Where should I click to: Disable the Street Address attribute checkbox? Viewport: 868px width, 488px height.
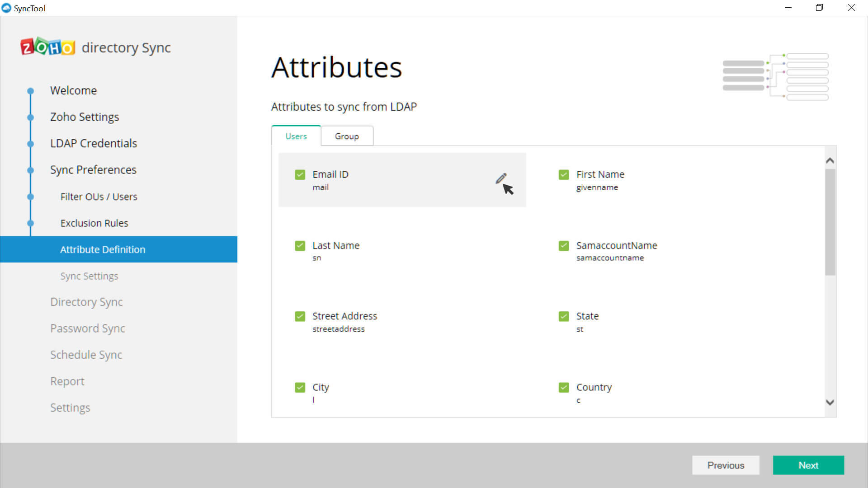coord(300,316)
